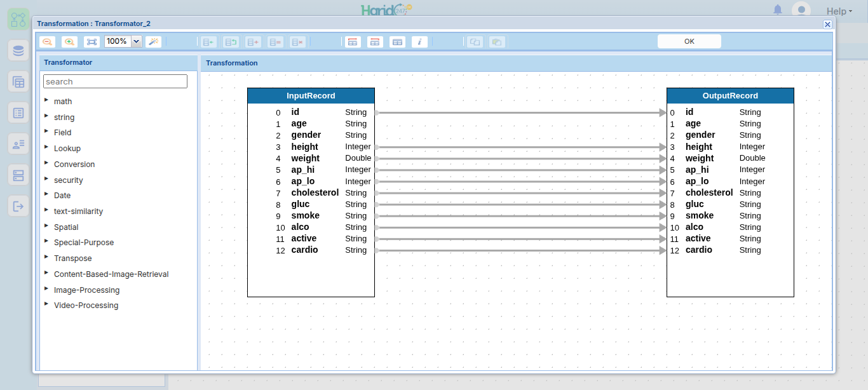Viewport: 868px width, 390px height.
Task: Click the logout arrow sidebar icon
Action: pos(18,206)
